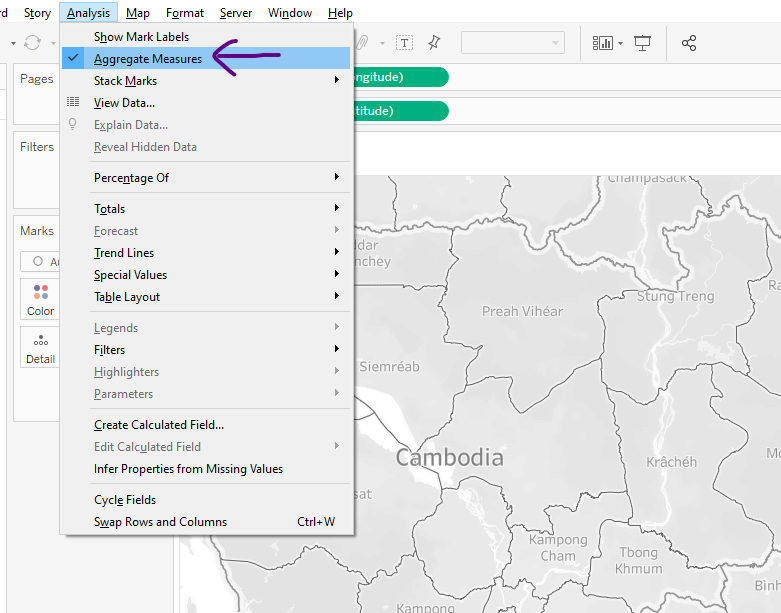Select Swap Rows and Columns

(x=160, y=522)
